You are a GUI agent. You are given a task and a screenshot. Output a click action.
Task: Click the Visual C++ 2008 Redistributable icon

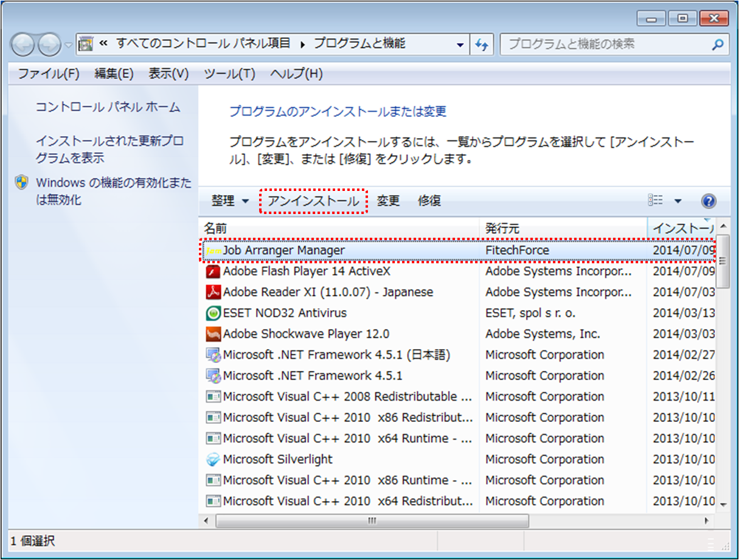(x=213, y=396)
